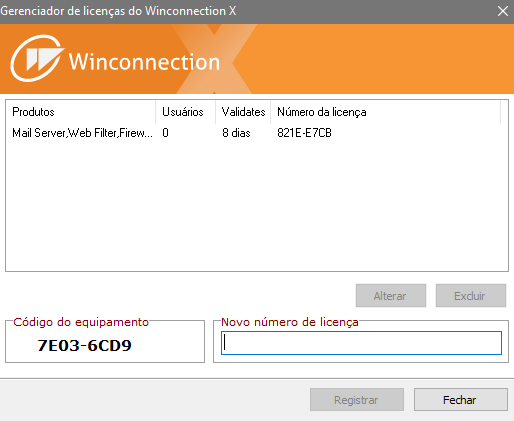514x421 pixels.
Task: Close the license manager window
Action: [503, 11]
